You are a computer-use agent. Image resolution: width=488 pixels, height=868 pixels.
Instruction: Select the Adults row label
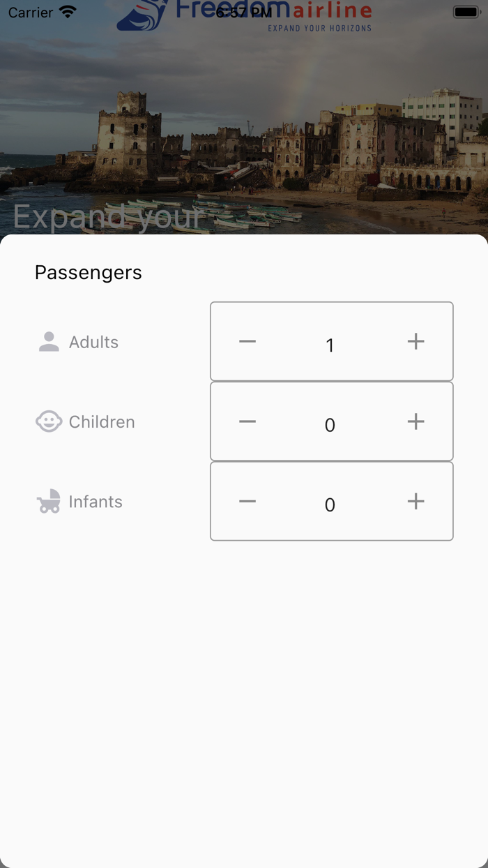point(93,342)
